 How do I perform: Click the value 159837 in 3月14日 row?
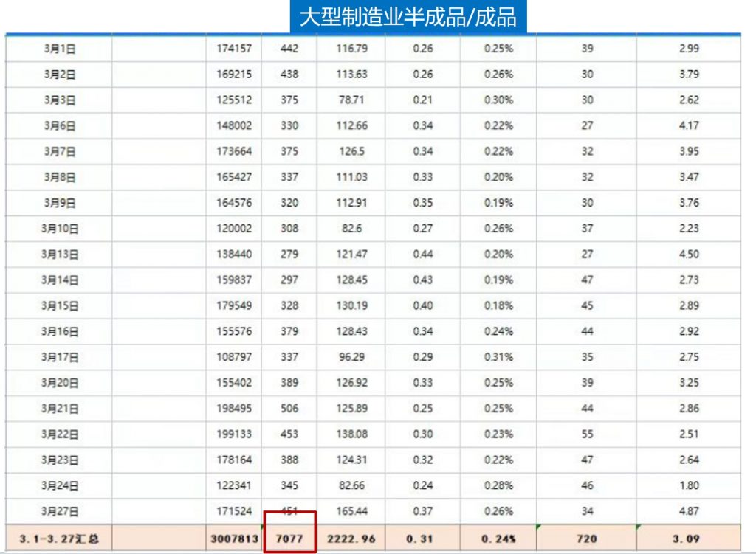[x=234, y=280]
